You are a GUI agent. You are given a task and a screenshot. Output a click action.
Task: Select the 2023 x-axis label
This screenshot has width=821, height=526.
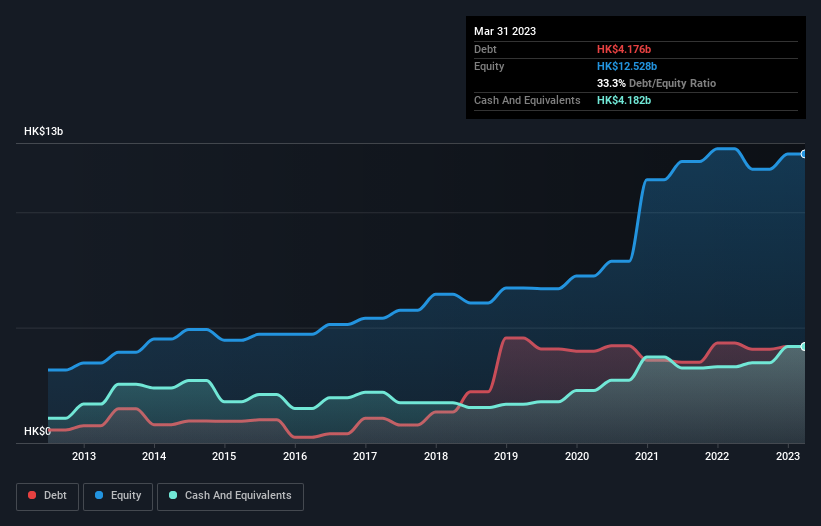point(787,456)
